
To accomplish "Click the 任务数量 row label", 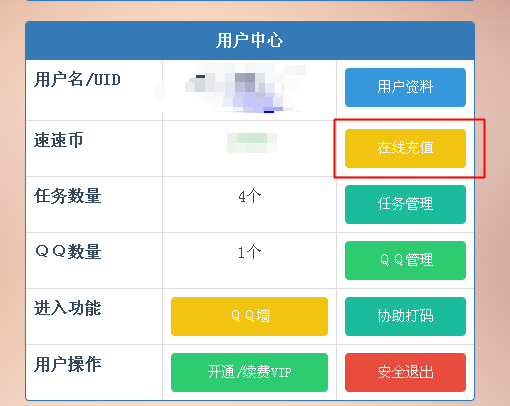I will tap(68, 196).
